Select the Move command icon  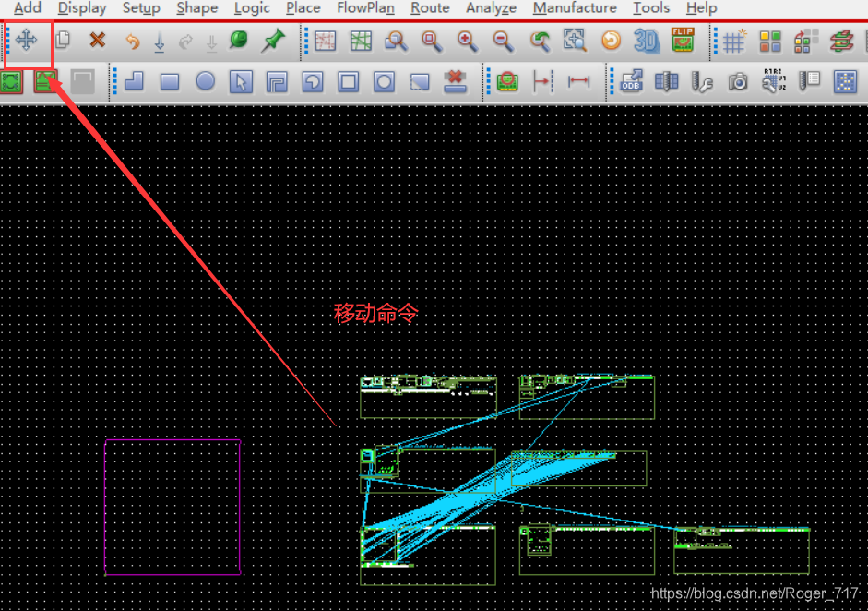[26, 41]
